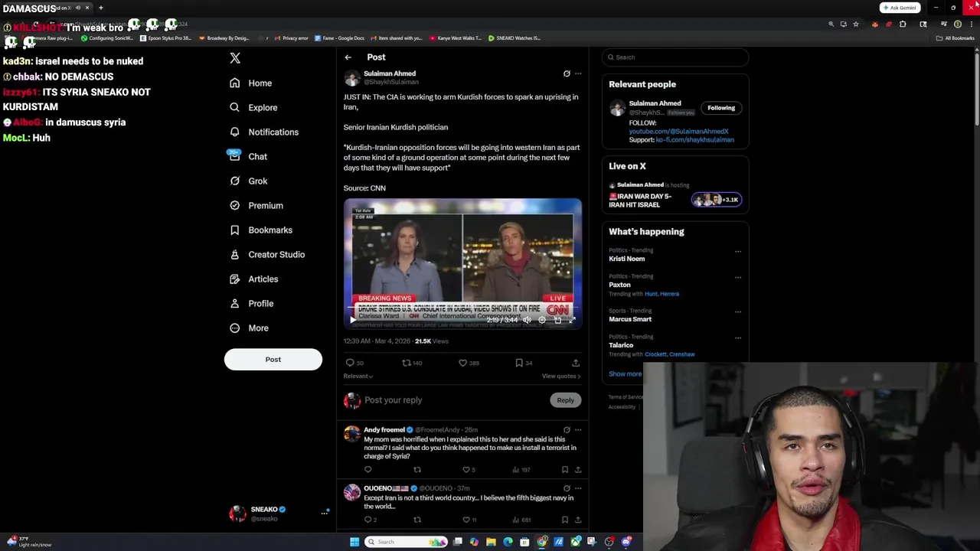The width and height of the screenshot is (980, 551).
Task: Expand the video to fullscreen
Action: [572, 320]
